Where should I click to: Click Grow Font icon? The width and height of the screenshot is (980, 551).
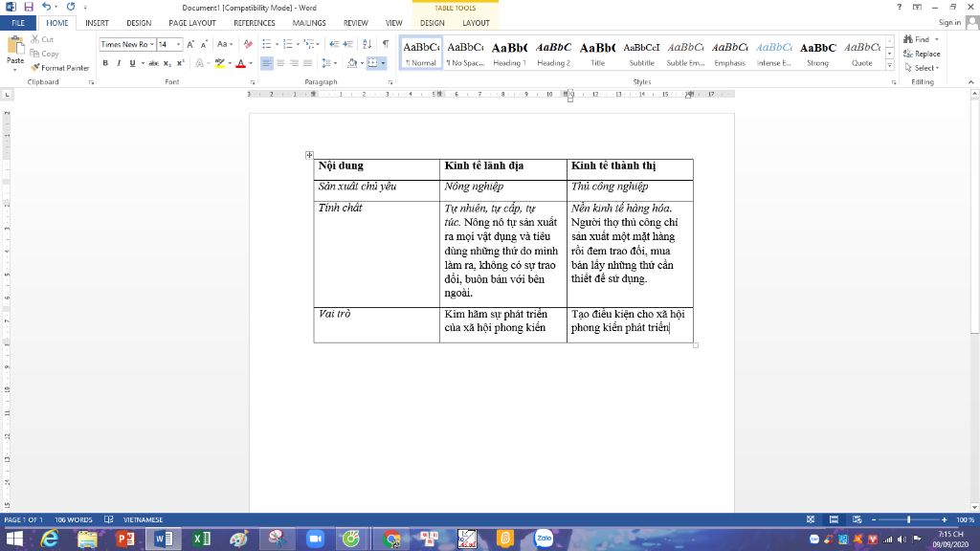coord(190,44)
